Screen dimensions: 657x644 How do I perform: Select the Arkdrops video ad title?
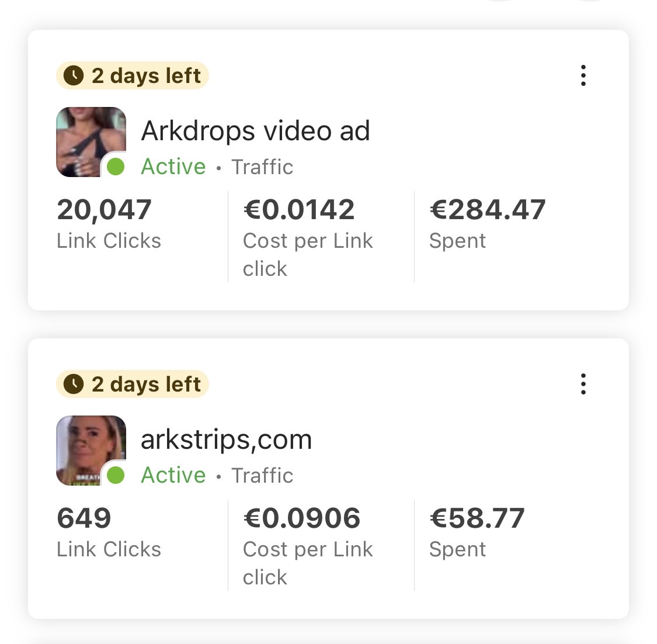(256, 131)
